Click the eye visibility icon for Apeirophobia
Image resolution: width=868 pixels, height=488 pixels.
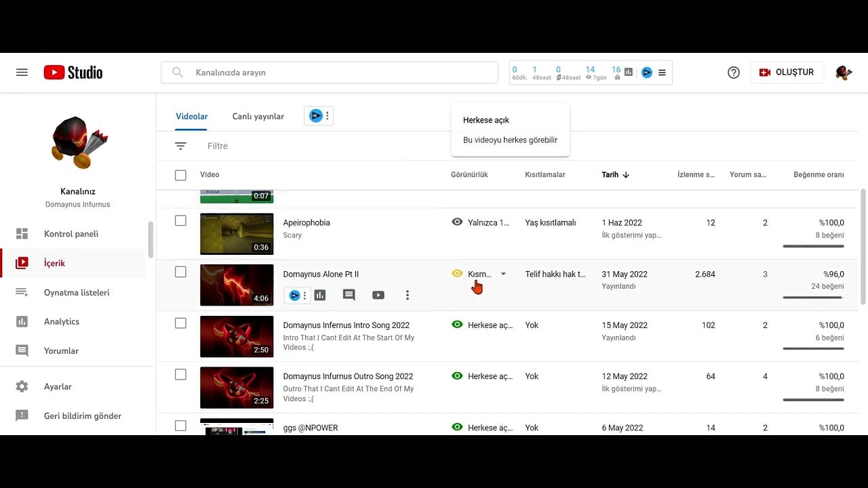[x=457, y=222]
